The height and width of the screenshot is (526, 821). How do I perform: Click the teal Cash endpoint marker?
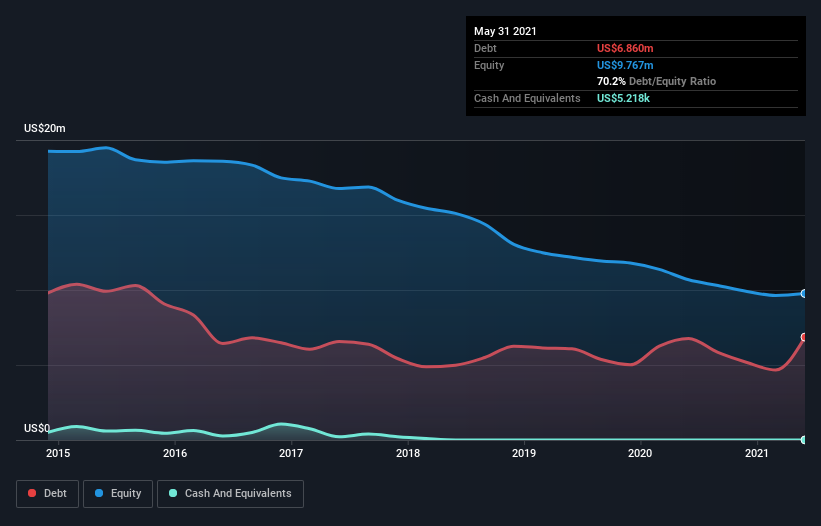pyautogui.click(x=804, y=440)
